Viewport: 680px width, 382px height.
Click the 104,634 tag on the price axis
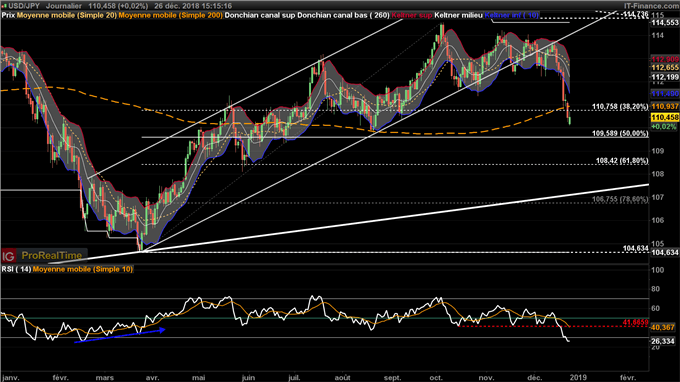click(x=665, y=252)
